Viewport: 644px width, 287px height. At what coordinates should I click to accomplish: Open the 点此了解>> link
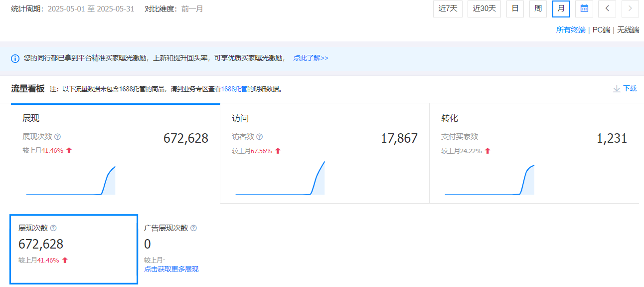(311, 58)
